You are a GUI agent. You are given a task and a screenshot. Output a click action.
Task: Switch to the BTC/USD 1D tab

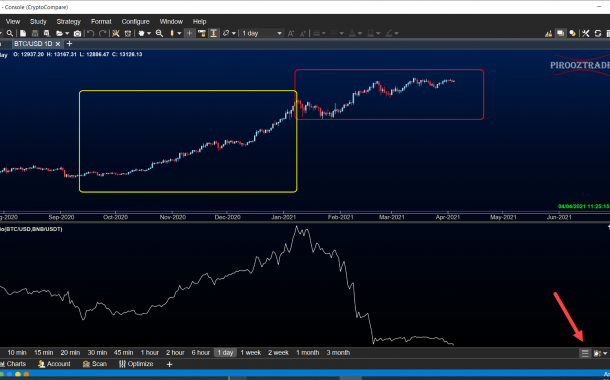[33, 44]
